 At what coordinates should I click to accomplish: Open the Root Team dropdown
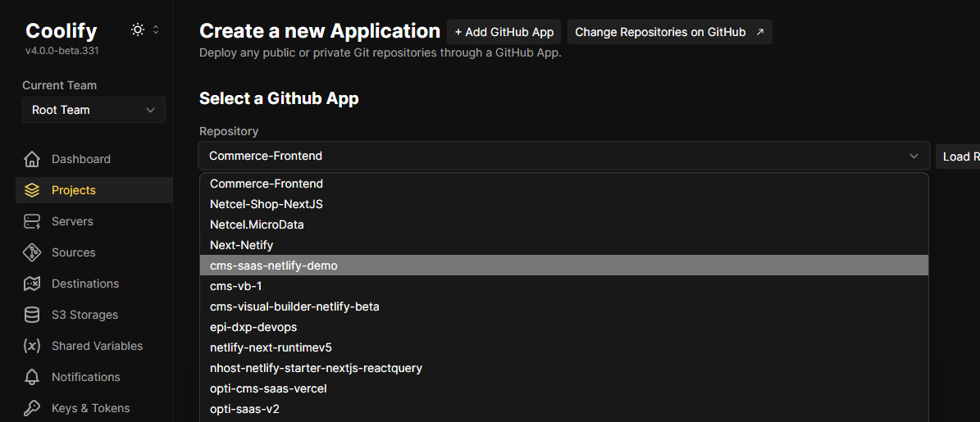coord(93,110)
